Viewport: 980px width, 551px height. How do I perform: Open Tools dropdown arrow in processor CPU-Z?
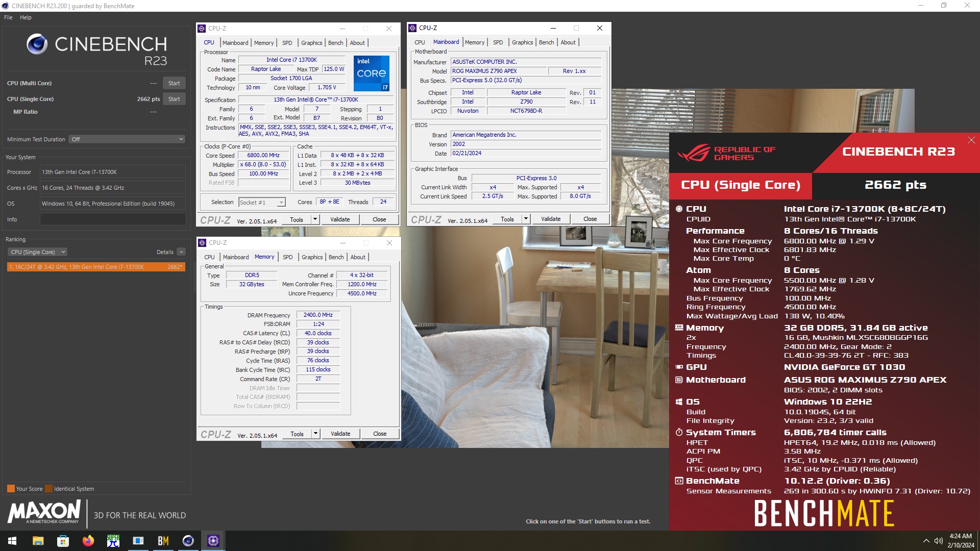(x=315, y=219)
